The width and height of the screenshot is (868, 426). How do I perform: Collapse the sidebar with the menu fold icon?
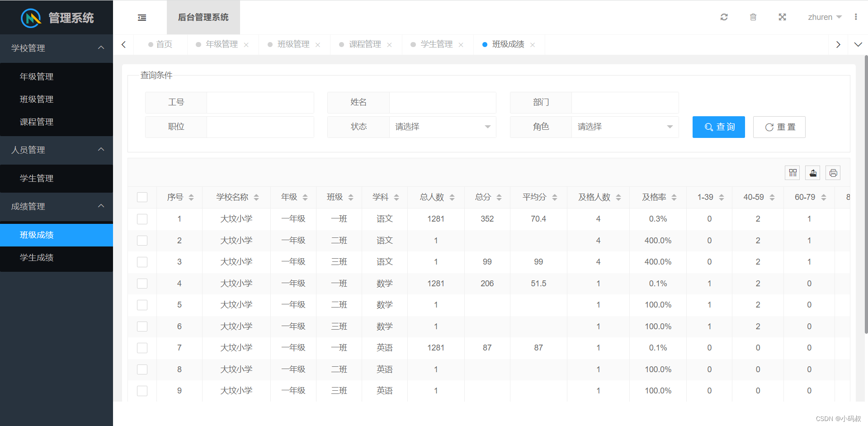pos(142,18)
